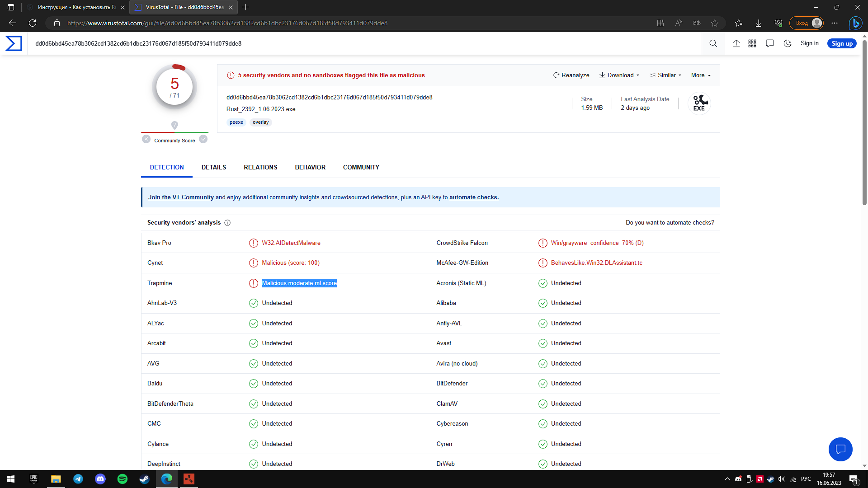Vote negative community score X
This screenshot has height=488, width=868.
click(x=146, y=139)
